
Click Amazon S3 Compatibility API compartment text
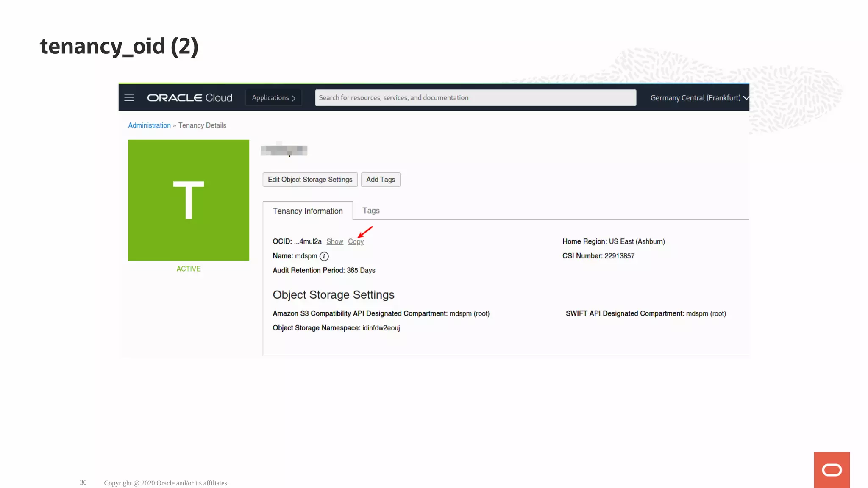[x=381, y=313]
